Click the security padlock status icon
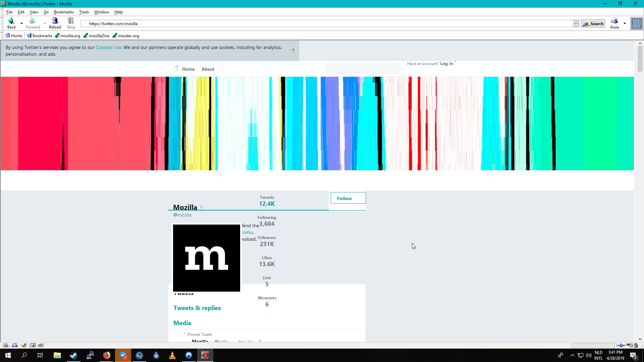This screenshot has width=644, height=362. click(636, 345)
